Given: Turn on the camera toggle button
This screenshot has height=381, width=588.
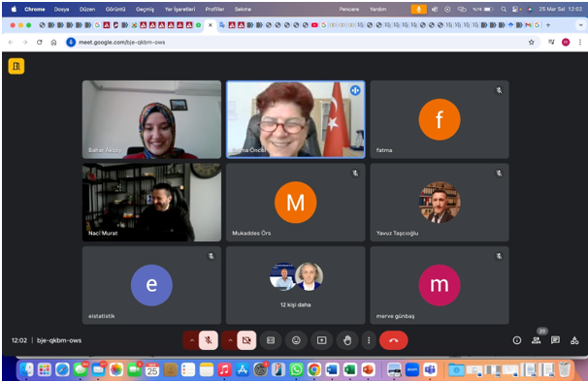Looking at the screenshot, I should click(246, 340).
